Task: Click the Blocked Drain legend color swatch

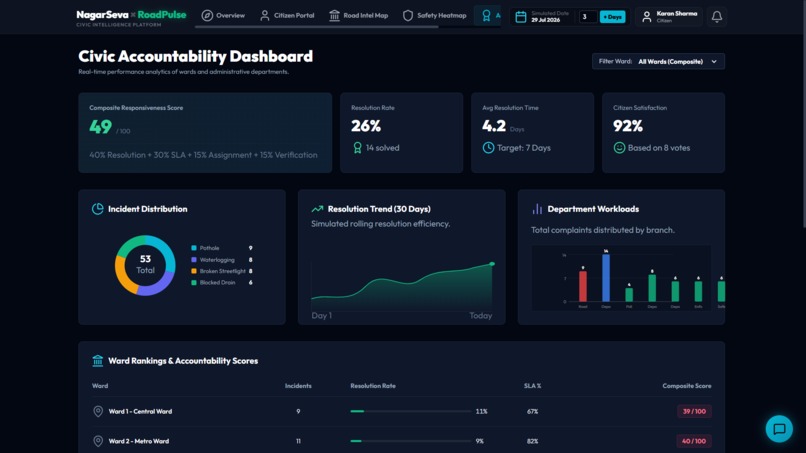Action: (x=194, y=282)
